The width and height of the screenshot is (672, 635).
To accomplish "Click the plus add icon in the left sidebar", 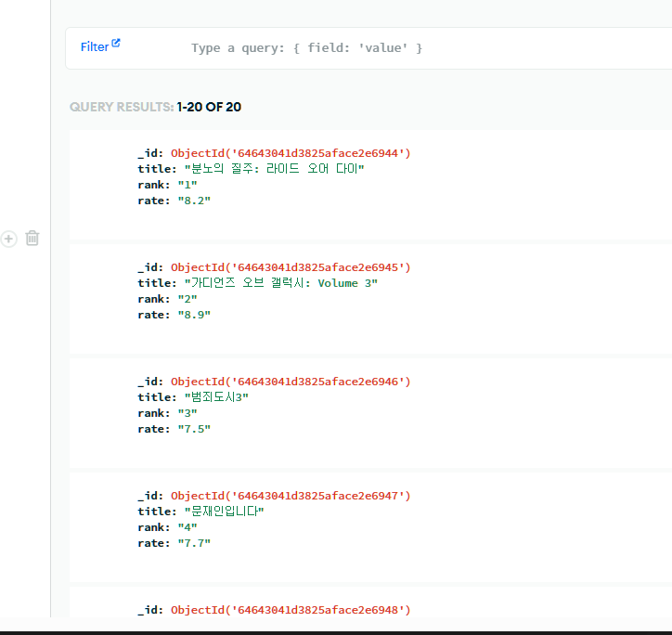I will click(x=8, y=239).
